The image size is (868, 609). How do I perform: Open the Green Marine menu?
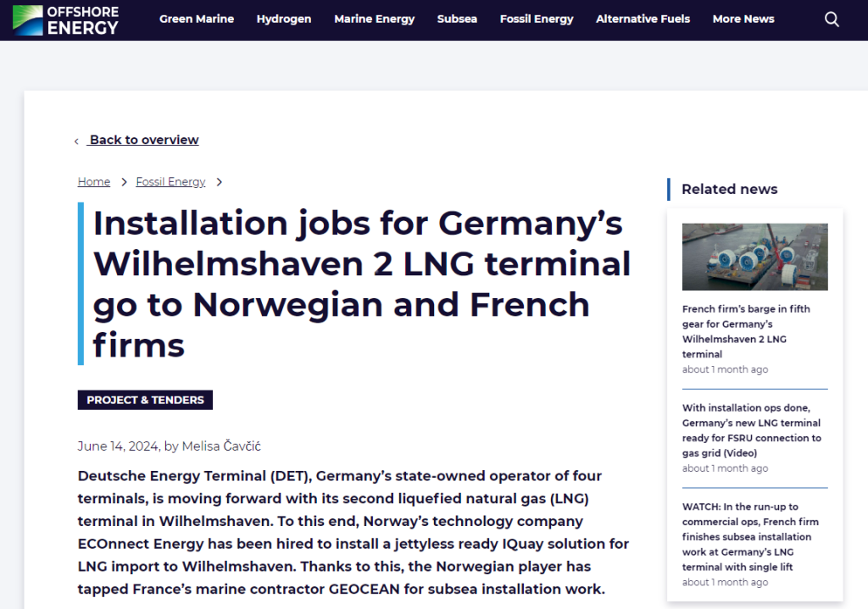pos(197,19)
